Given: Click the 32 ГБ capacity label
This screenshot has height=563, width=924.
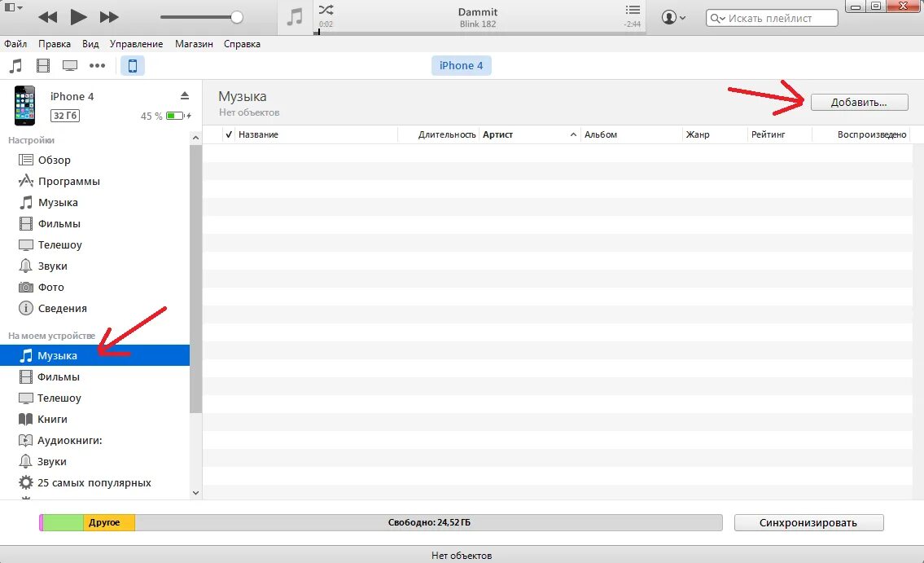Looking at the screenshot, I should (x=65, y=116).
